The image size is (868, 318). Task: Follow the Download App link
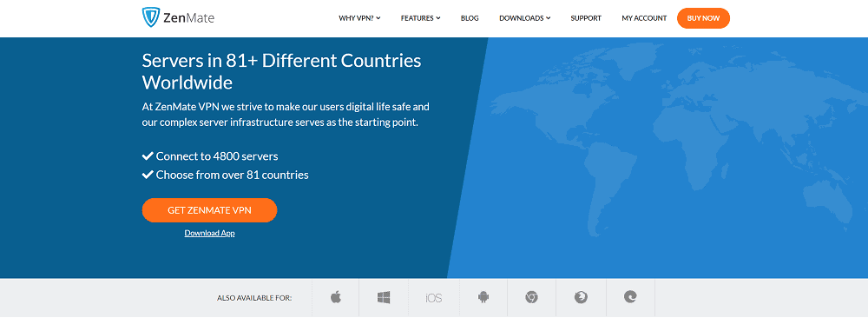(x=209, y=233)
